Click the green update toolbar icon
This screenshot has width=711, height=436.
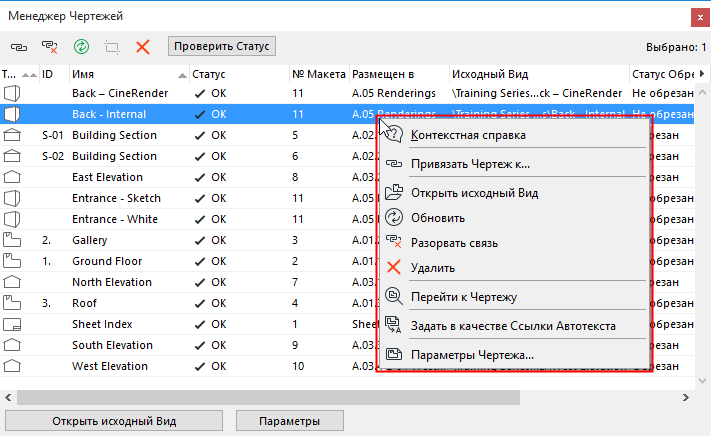click(x=81, y=46)
